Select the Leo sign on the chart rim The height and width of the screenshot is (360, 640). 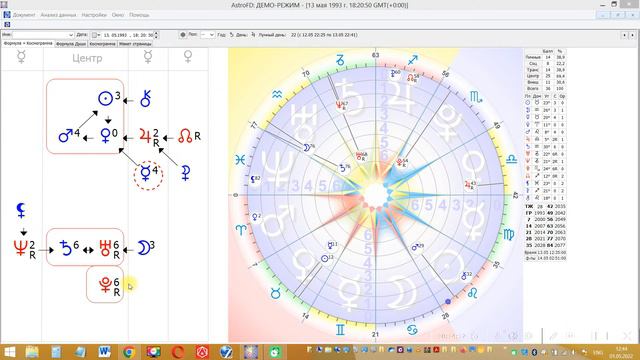click(x=473, y=293)
